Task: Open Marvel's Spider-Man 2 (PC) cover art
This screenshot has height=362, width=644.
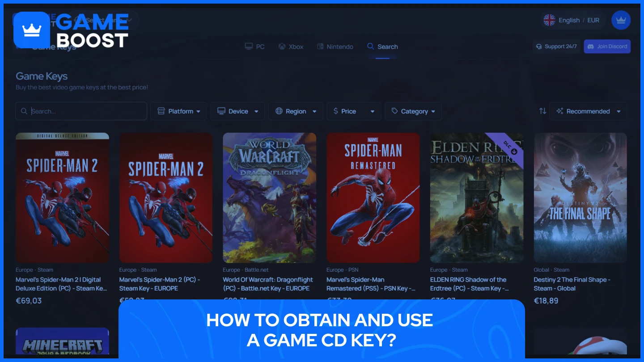Action: point(166,198)
